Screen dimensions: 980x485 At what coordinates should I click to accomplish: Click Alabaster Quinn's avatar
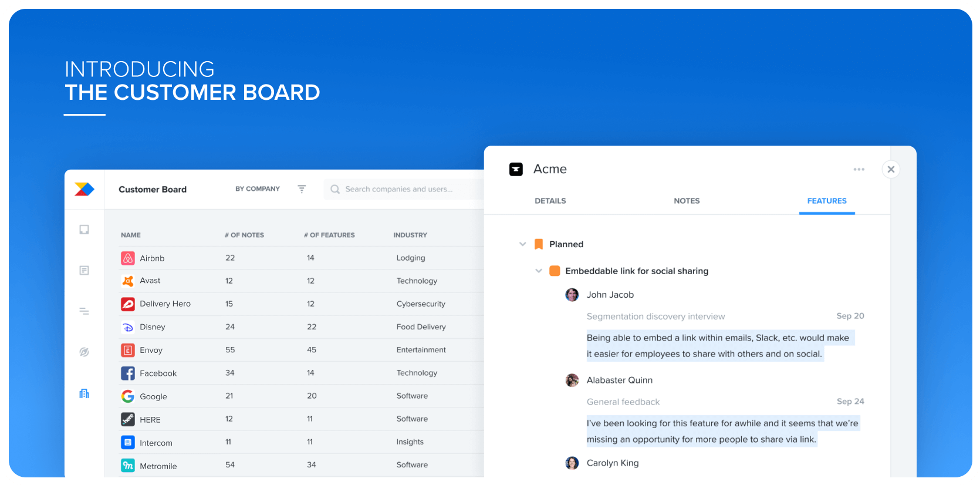pos(572,380)
